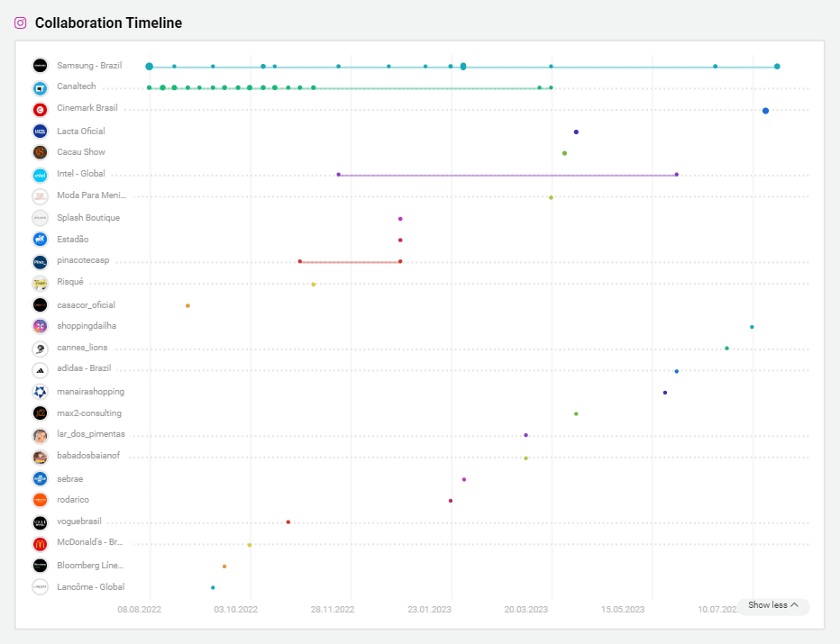The width and height of the screenshot is (840, 644).
Task: Click the blue Cinemark Brasil timeline dot
Action: (765, 109)
